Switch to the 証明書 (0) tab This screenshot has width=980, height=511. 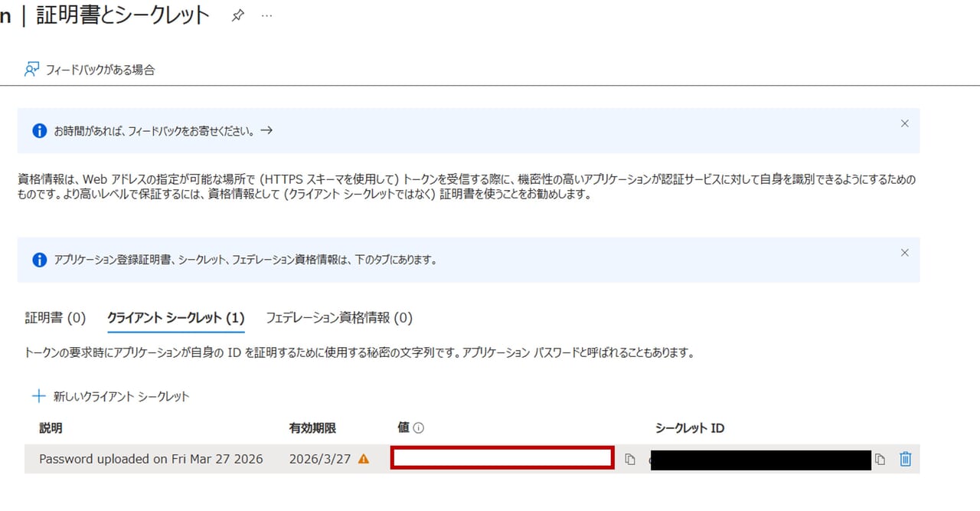55,317
